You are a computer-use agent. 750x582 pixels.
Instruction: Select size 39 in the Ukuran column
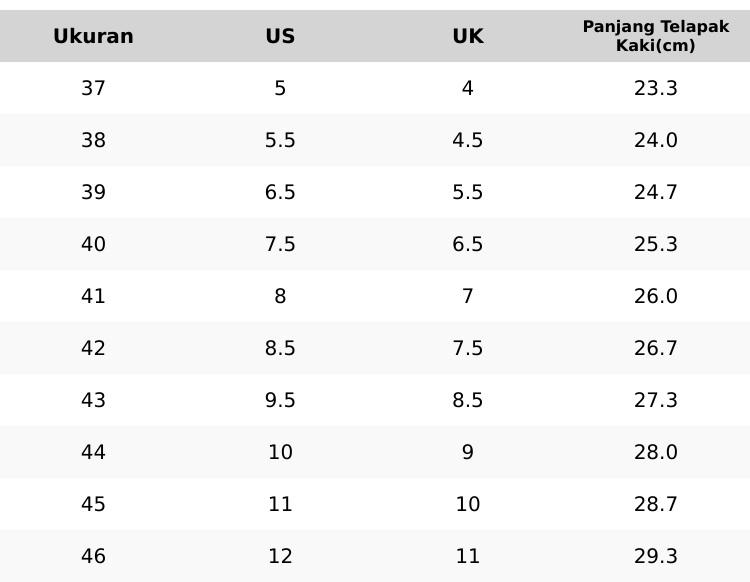point(93,192)
